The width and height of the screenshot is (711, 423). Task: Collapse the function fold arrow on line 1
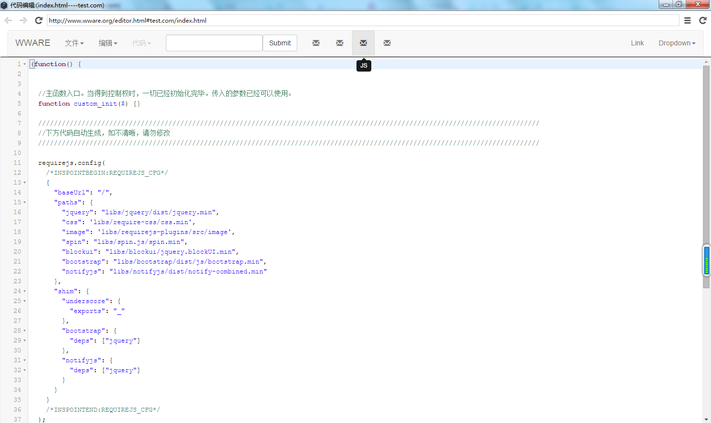click(25, 64)
